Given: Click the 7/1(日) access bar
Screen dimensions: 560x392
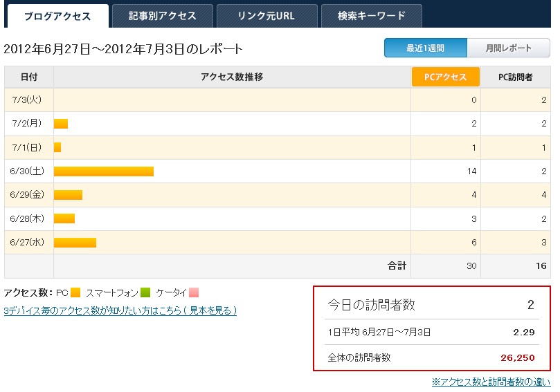Looking at the screenshot, I should (x=57, y=147).
